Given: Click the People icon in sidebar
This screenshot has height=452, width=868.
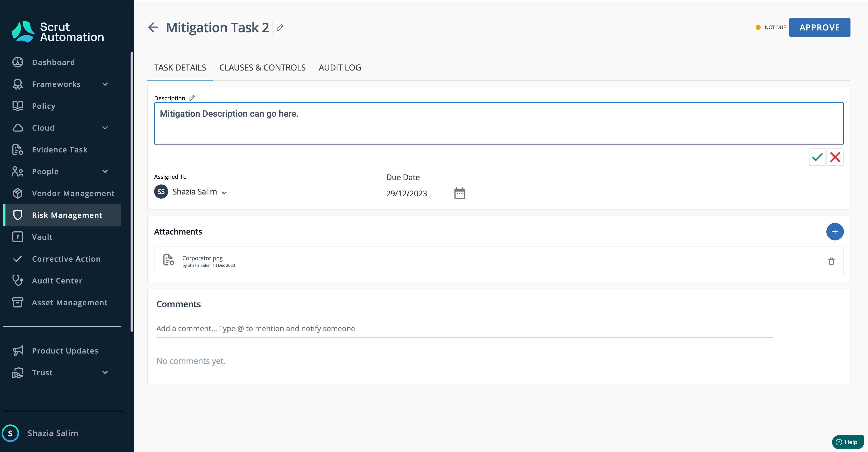Looking at the screenshot, I should 18,171.
